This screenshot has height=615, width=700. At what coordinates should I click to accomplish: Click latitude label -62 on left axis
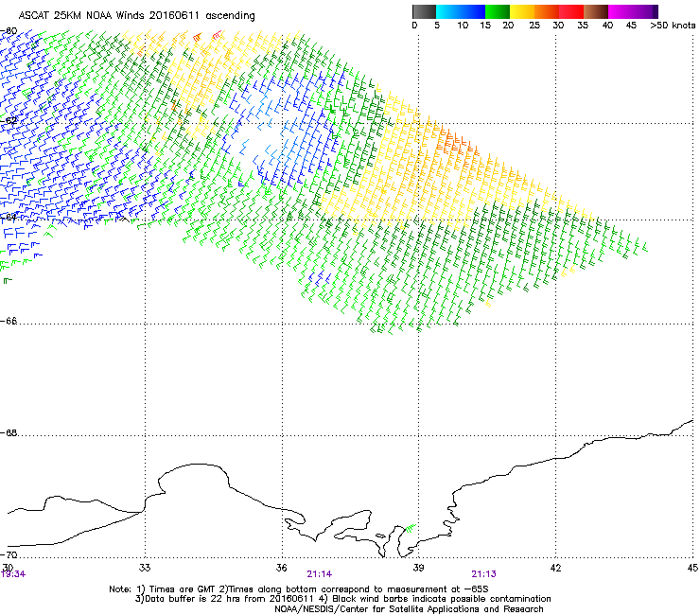click(x=9, y=120)
